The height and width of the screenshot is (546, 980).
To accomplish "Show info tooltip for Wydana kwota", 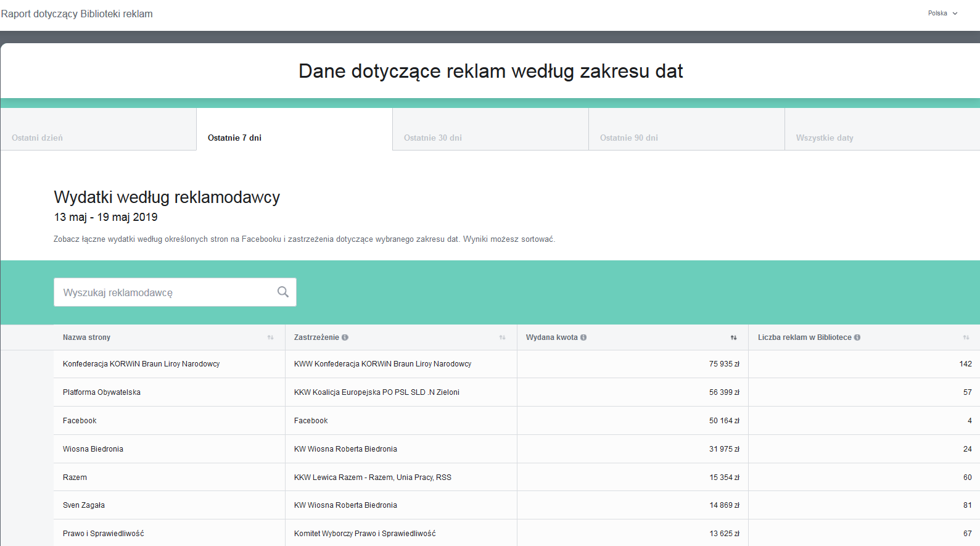I will [x=583, y=337].
